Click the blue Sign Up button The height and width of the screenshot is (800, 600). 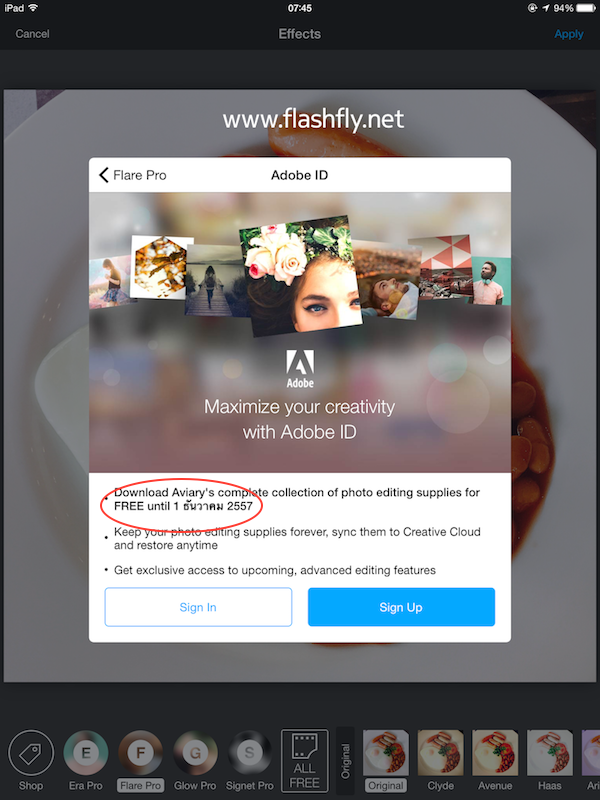401,607
